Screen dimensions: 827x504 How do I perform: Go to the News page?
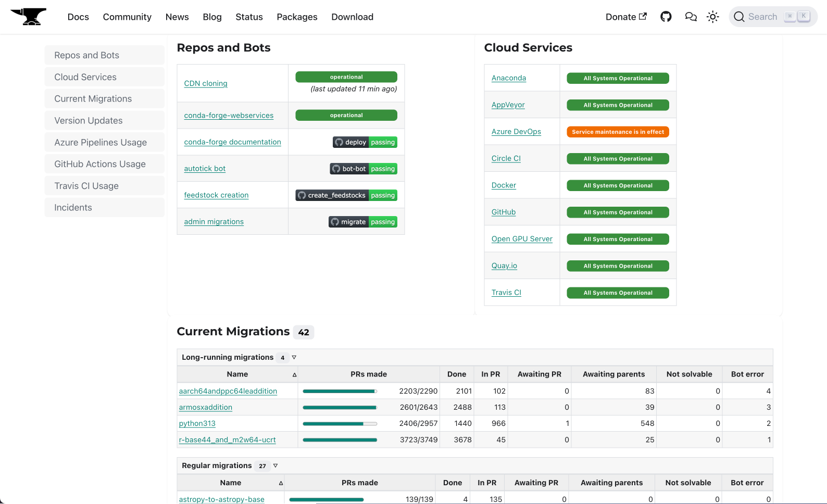[177, 17]
